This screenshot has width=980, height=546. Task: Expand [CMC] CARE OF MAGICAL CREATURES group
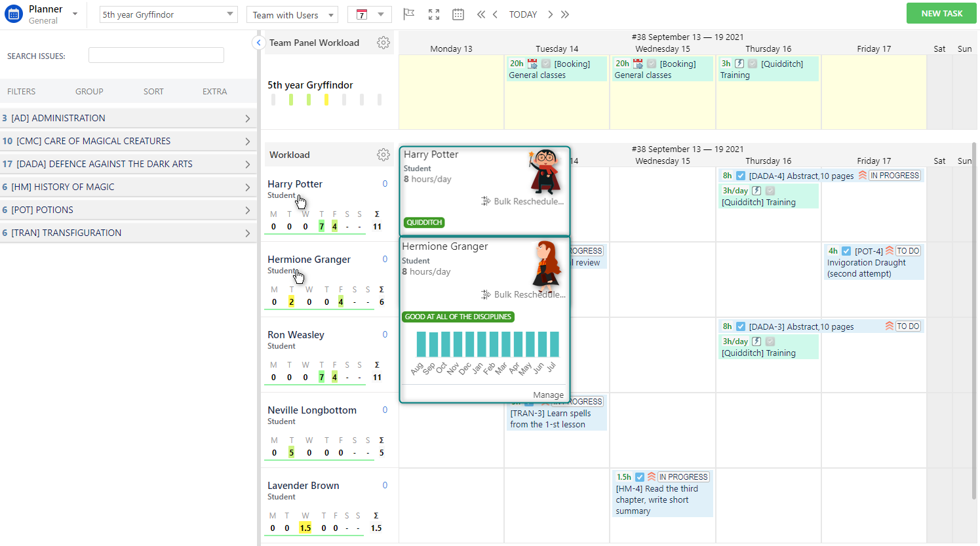coord(128,141)
